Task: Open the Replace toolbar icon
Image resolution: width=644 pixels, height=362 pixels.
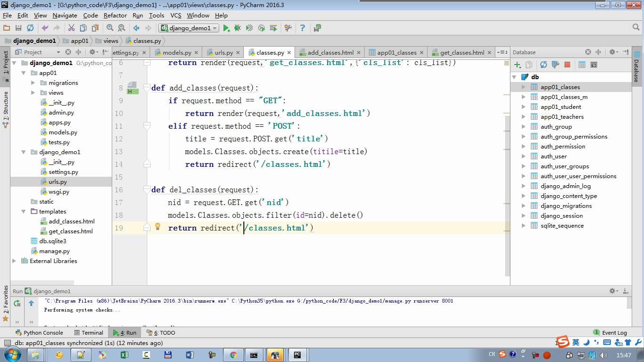Action: click(x=121, y=28)
